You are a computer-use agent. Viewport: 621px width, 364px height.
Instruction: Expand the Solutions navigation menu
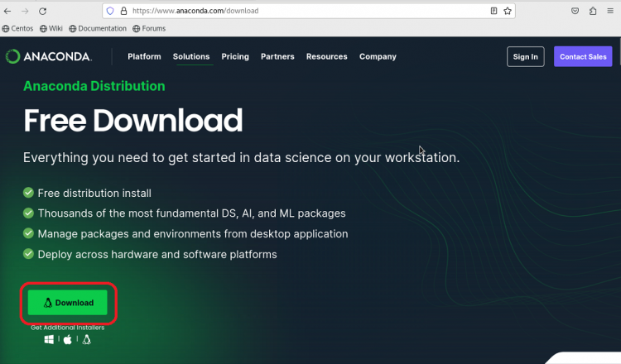(191, 57)
